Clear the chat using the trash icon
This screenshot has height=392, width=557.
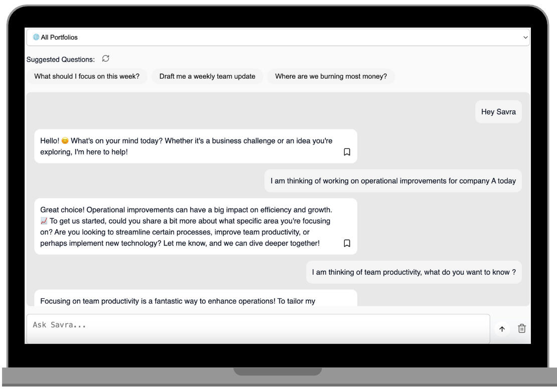click(522, 329)
